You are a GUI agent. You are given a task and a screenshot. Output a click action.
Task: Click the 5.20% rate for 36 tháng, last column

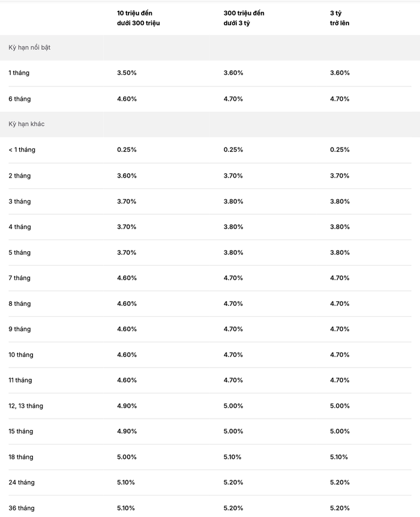pyautogui.click(x=340, y=508)
